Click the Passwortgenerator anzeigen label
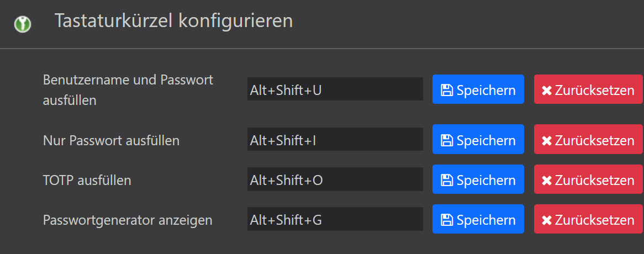The height and width of the screenshot is (254, 644). coord(128,220)
